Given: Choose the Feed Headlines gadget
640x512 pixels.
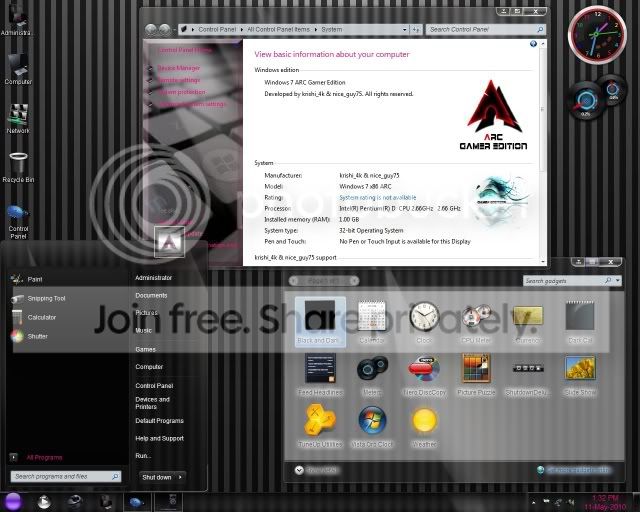Looking at the screenshot, I should (320, 374).
